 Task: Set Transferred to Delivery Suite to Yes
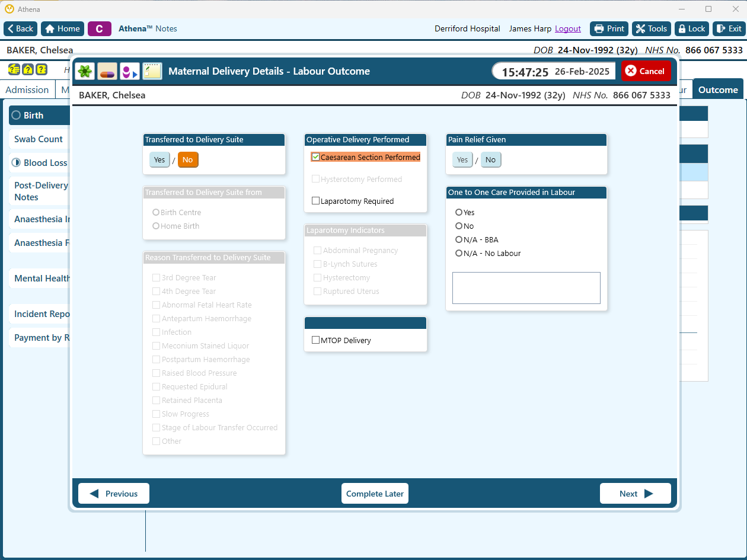pyautogui.click(x=159, y=160)
